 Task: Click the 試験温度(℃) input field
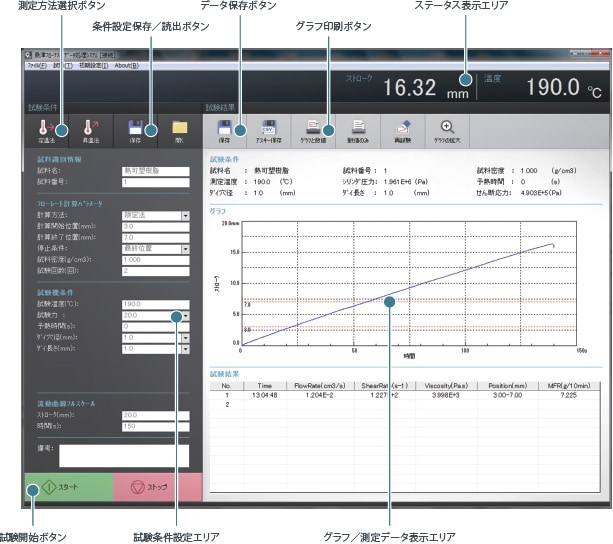pyautogui.click(x=156, y=304)
